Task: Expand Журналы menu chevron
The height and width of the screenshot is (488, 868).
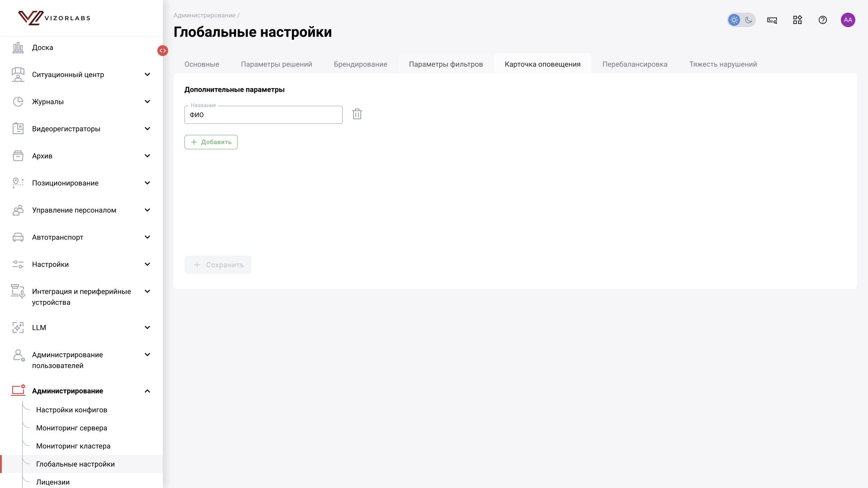Action: (x=147, y=102)
